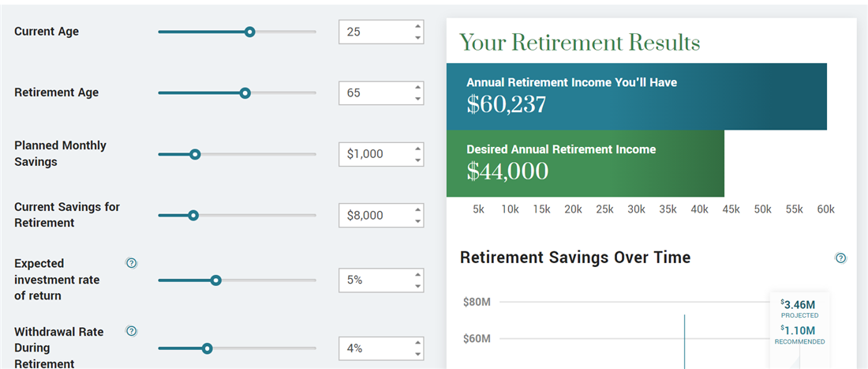The height and width of the screenshot is (369, 868).
Task: Click the Planned Monthly Savings slider handle
Action: (195, 154)
